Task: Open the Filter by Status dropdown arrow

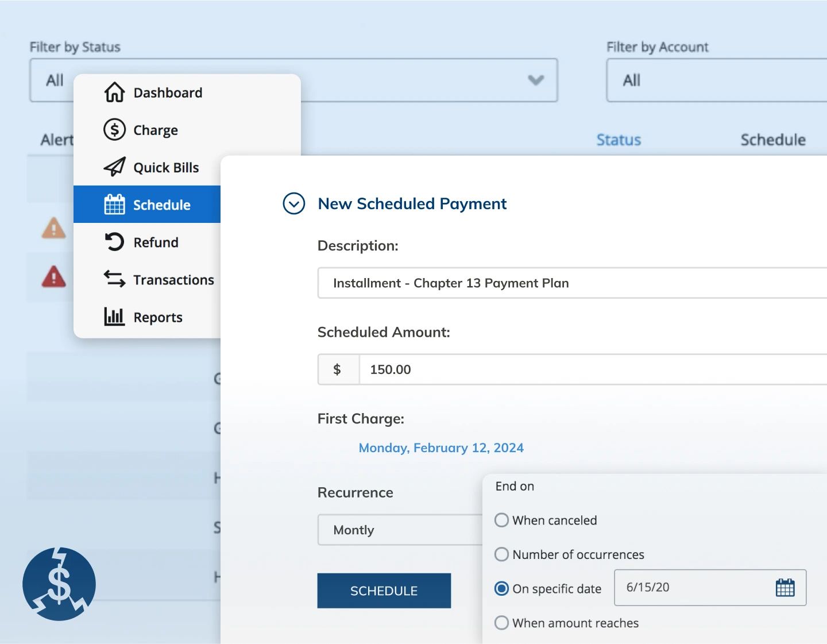Action: 536,80
